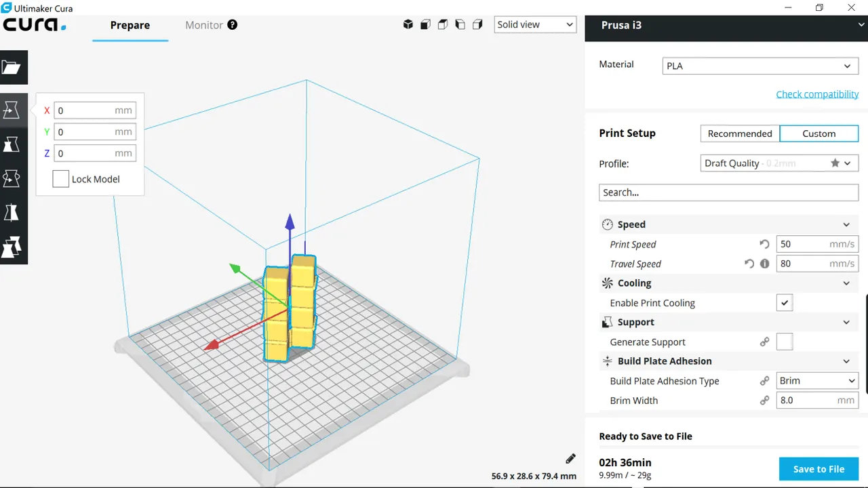Click the Z position input field
Viewport: 868px width, 488px height.
[95, 153]
